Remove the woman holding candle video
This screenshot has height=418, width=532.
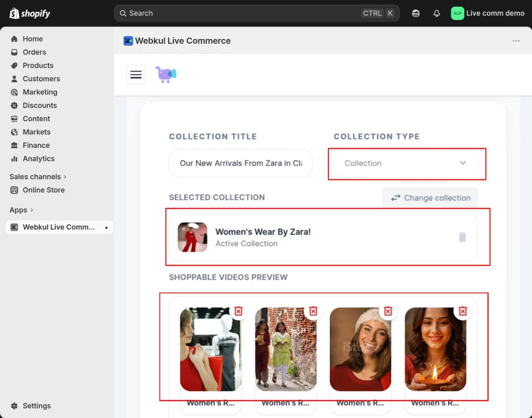463,311
